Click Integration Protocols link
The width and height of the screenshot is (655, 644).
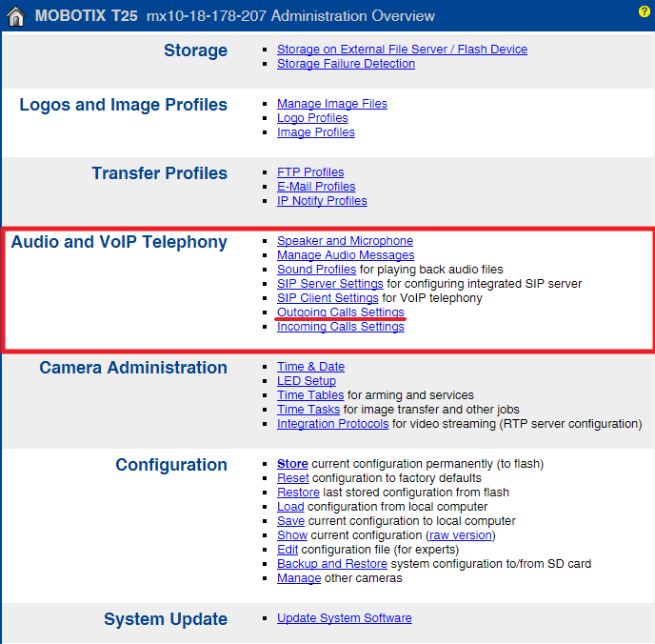pos(332,424)
